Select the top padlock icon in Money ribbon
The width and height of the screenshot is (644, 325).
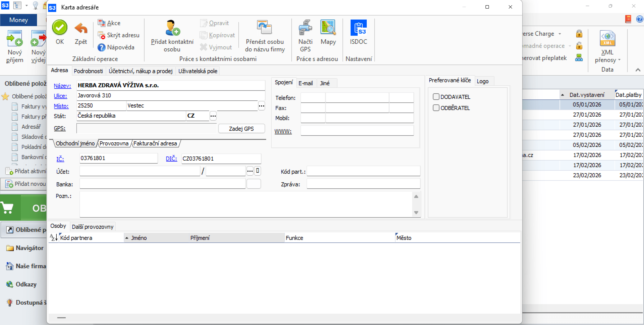(x=579, y=34)
